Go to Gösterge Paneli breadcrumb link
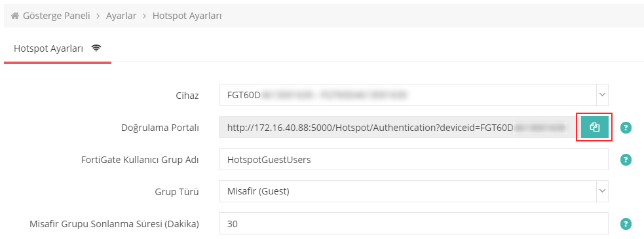644x239 pixels. point(56,16)
